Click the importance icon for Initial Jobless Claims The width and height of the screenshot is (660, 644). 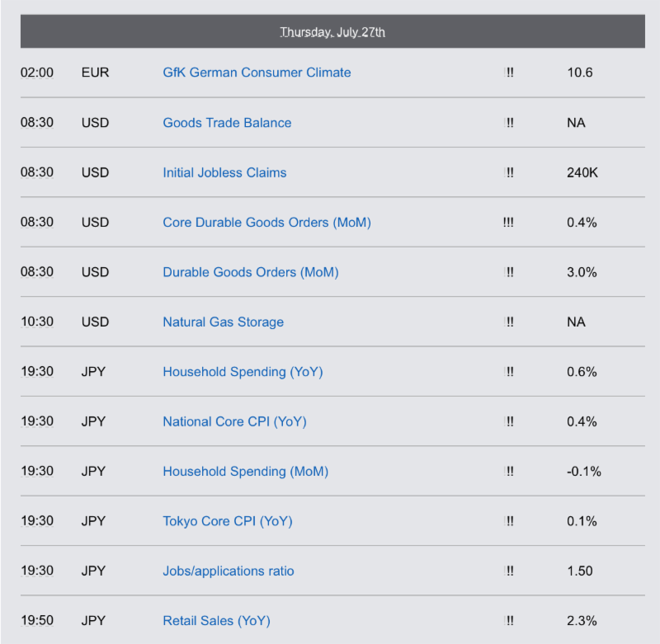tap(508, 172)
